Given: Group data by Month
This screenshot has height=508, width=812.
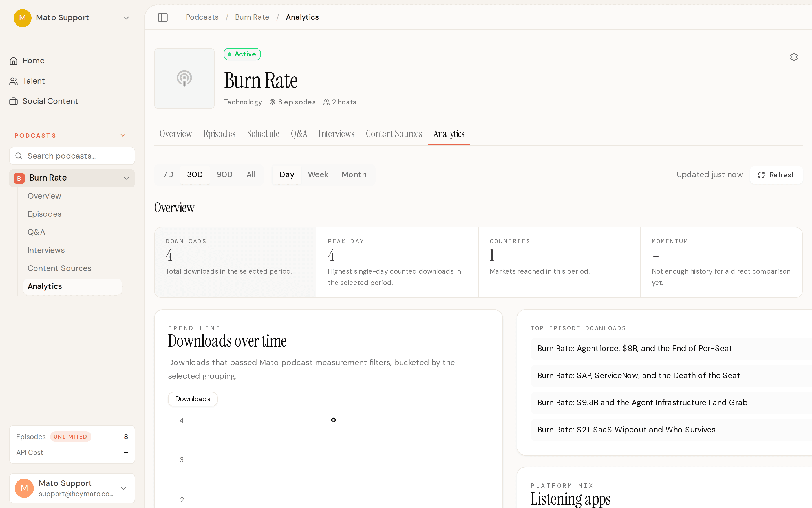Looking at the screenshot, I should 354,175.
